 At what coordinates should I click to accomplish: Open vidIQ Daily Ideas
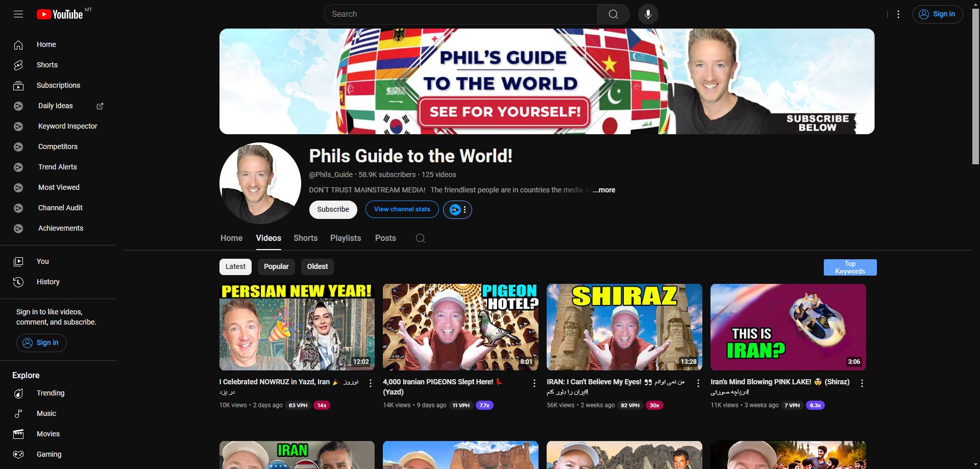point(58,106)
